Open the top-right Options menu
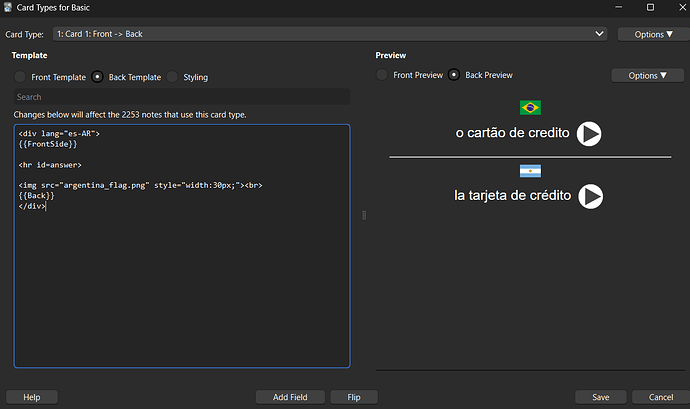This screenshot has height=409, width=690. (651, 34)
